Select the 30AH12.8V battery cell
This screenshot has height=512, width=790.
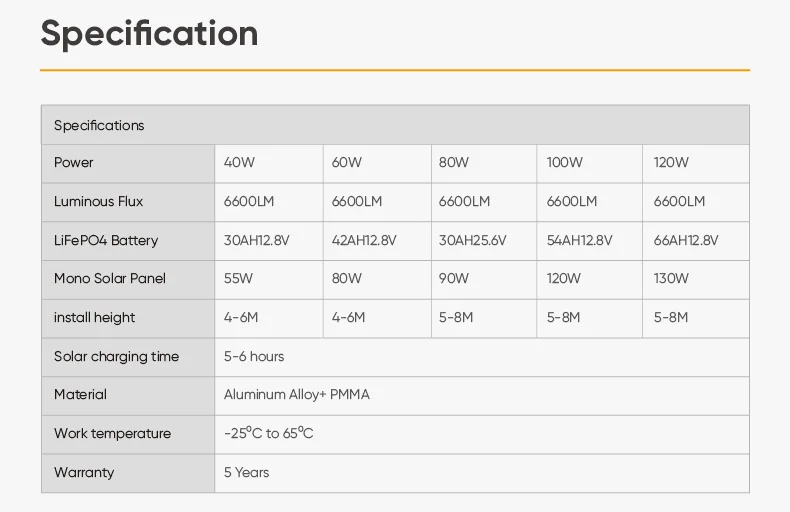click(x=257, y=240)
